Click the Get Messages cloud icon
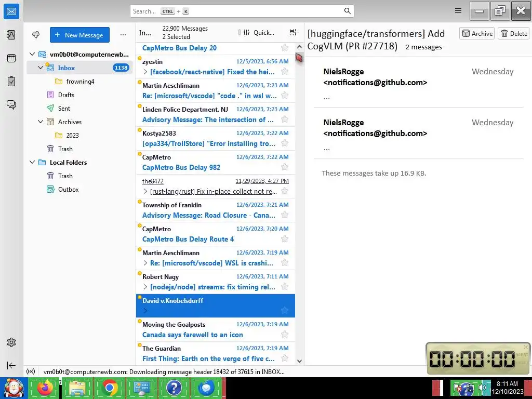This screenshot has width=532, height=399. click(x=36, y=35)
